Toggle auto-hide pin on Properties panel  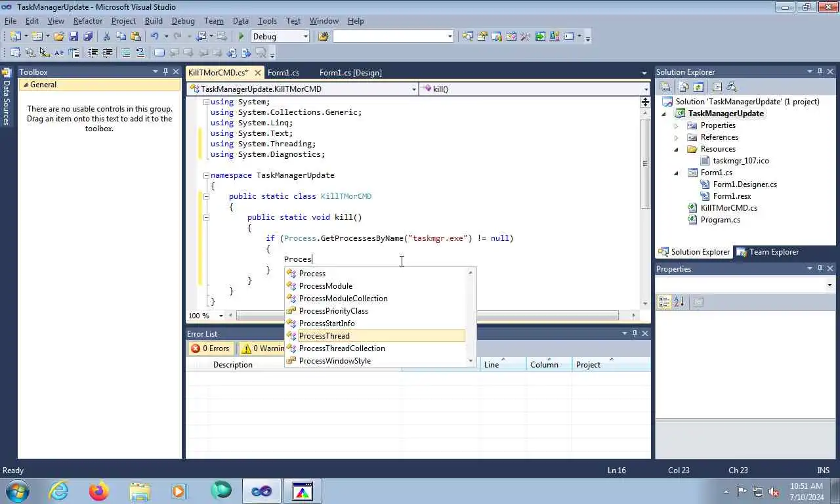click(x=820, y=268)
